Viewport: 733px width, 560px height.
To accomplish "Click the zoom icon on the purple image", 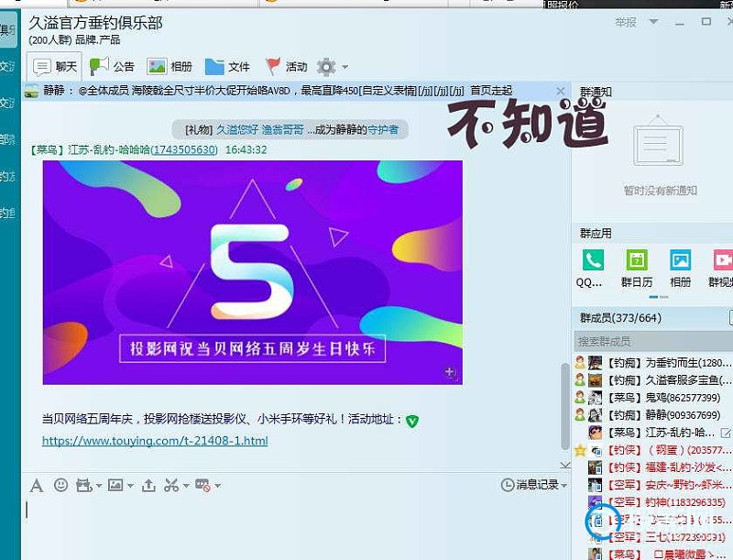I will click(x=450, y=372).
